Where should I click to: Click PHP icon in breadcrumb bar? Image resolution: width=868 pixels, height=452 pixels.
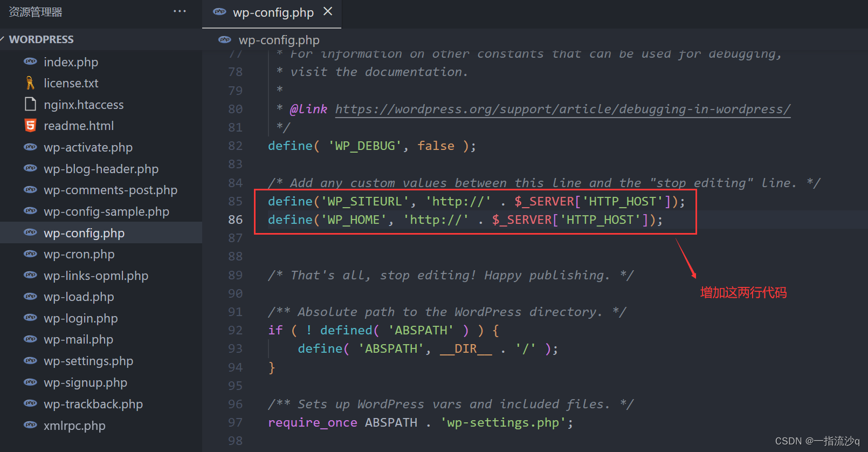225,39
